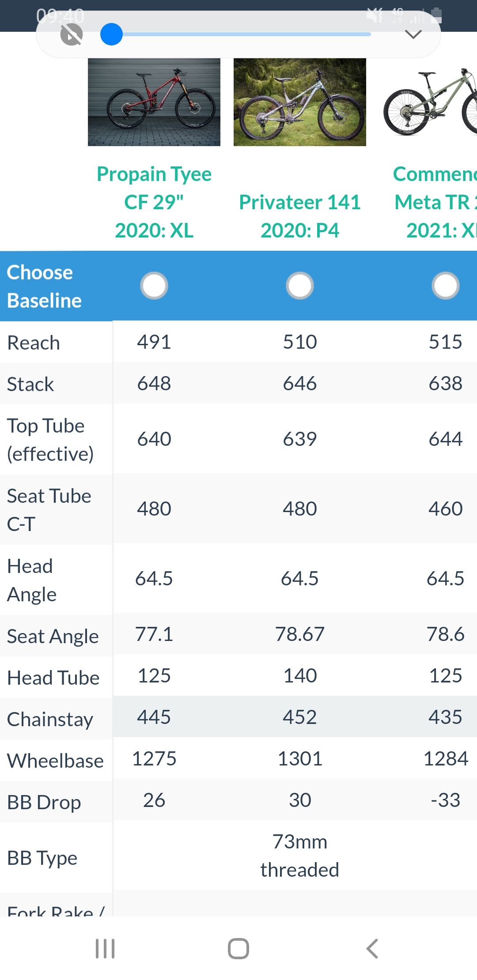Tap the battery icon in status bar
The width and height of the screenshot is (477, 980).
pos(436,15)
